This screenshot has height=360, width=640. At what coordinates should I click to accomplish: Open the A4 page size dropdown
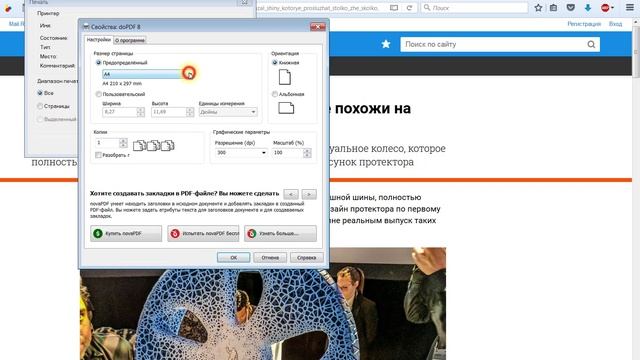pos(149,74)
